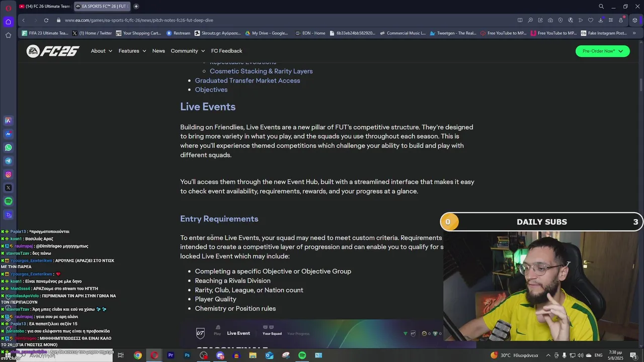Expand the bookmarks bar overflow chevron

click(634, 33)
